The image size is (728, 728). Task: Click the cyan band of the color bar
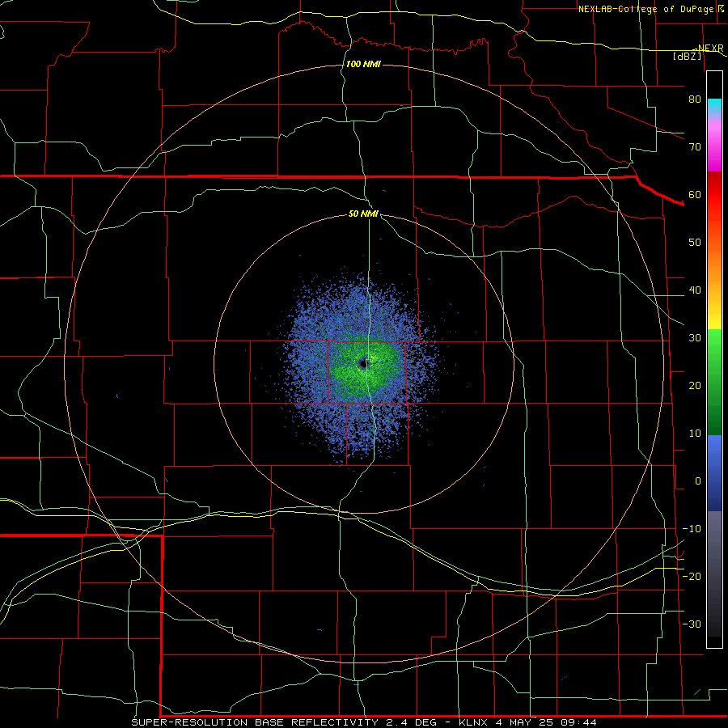click(x=714, y=107)
